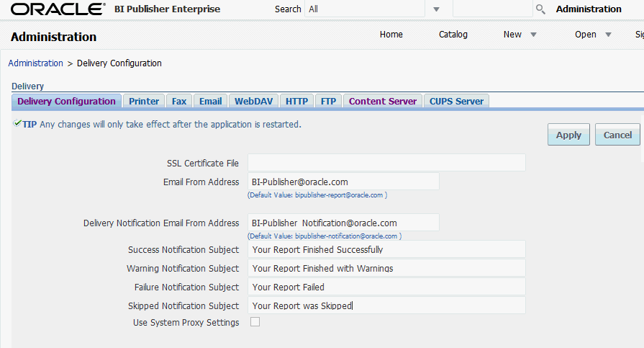
Task: Click the Open menu label
Action: pyautogui.click(x=586, y=35)
